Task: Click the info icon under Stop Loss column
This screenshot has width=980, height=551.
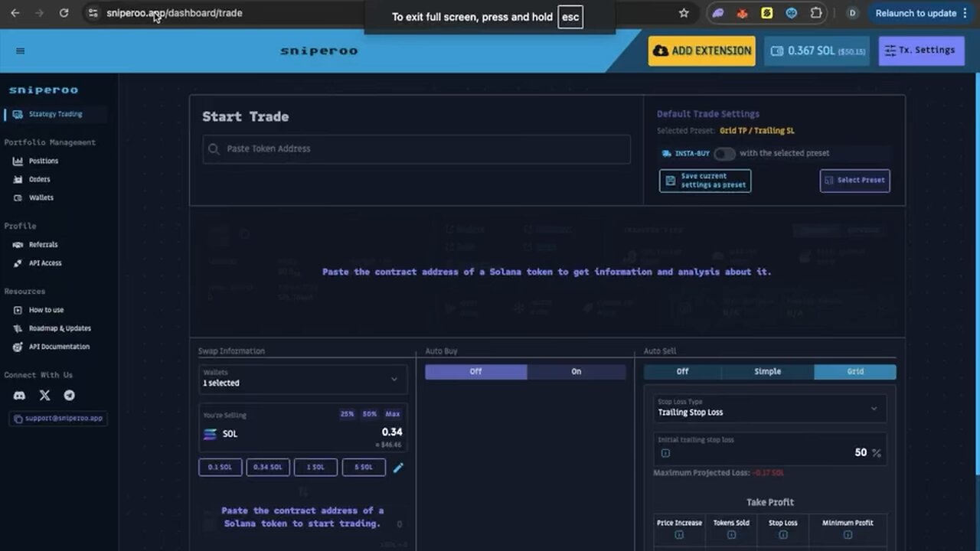Action: 782,535
